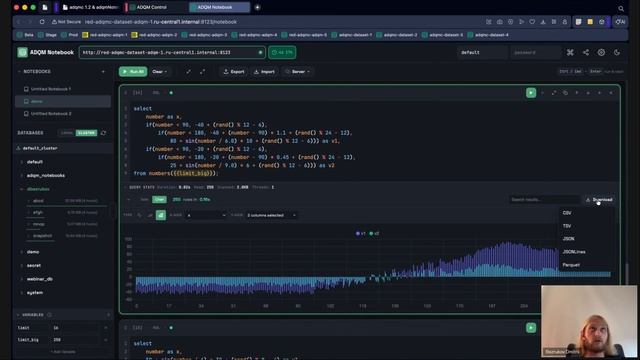Click the Download button above the chart

coord(599,200)
